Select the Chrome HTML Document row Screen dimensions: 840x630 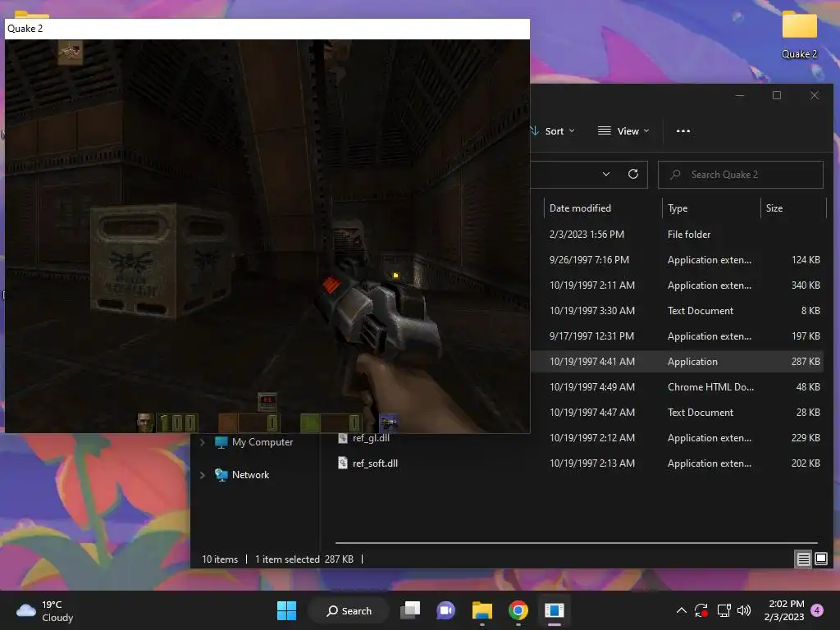tap(678, 387)
